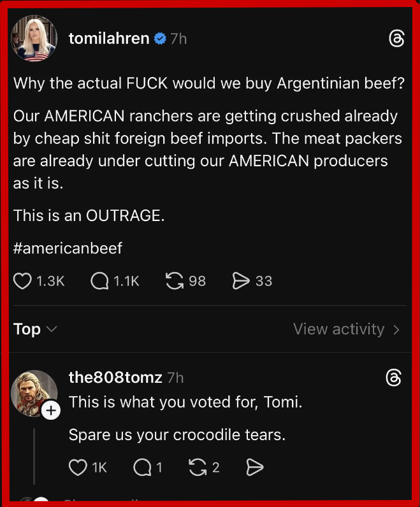Repost the tomilahren beef post
420x507 pixels.
pyautogui.click(x=174, y=281)
